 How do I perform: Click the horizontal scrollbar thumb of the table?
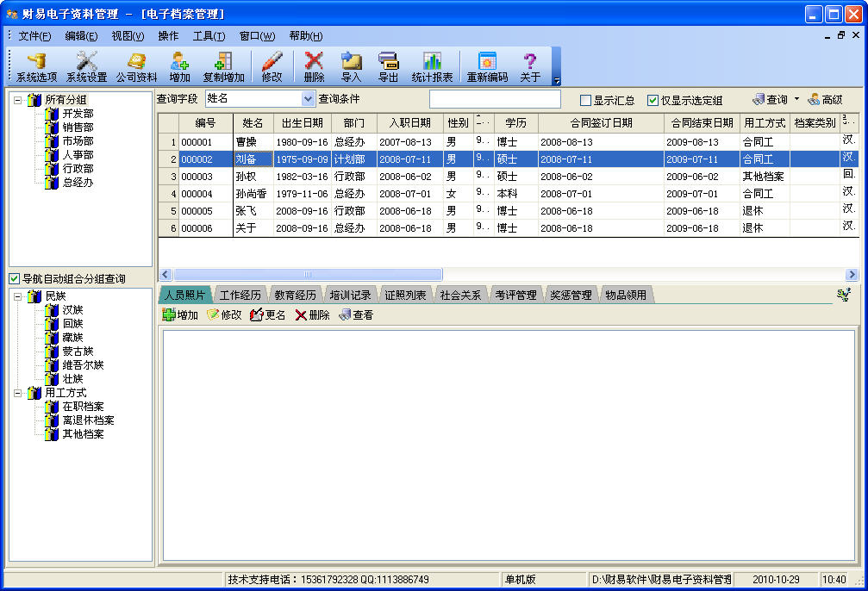(x=308, y=275)
